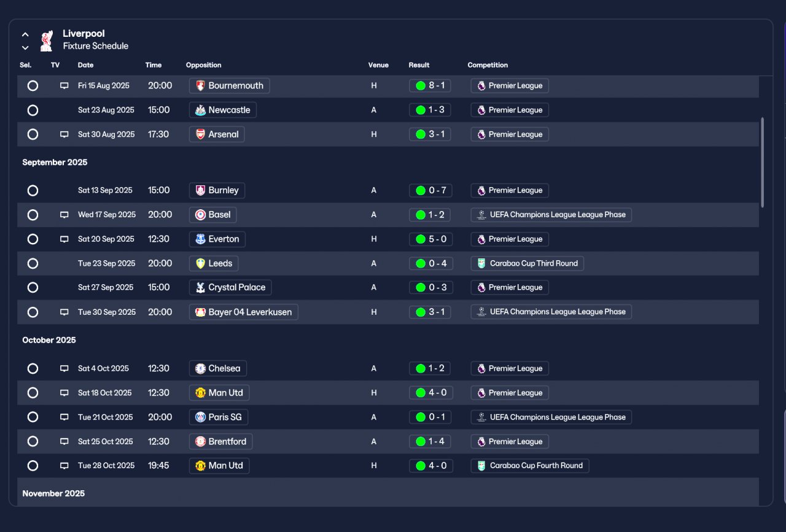Image resolution: width=786 pixels, height=532 pixels.
Task: Click the Premier League logo on the Burnley row
Action: 481,190
